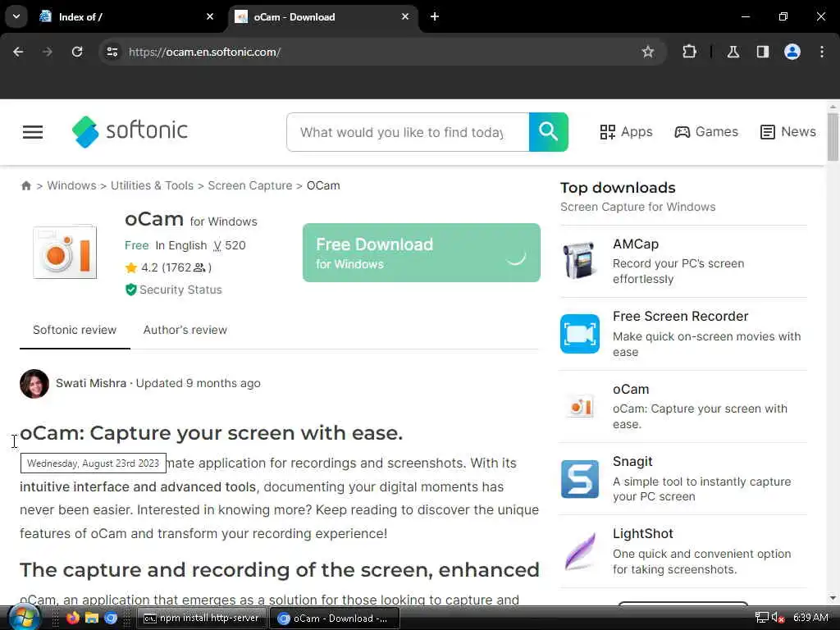
Task: Select the 'oCam - Download' browser tab
Action: [x=322, y=17]
